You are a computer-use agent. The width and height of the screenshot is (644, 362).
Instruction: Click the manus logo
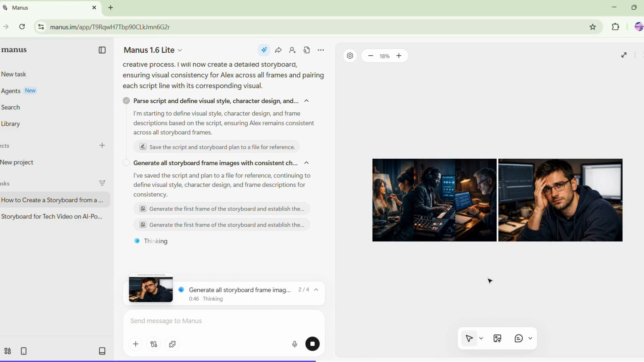pos(13,50)
